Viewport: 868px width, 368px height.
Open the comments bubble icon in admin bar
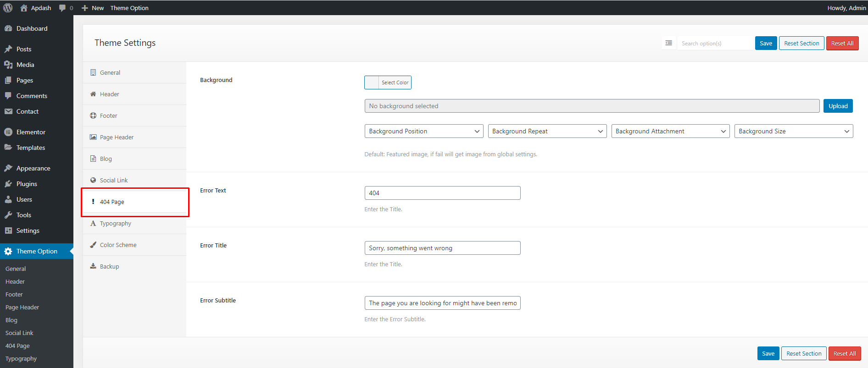(62, 8)
